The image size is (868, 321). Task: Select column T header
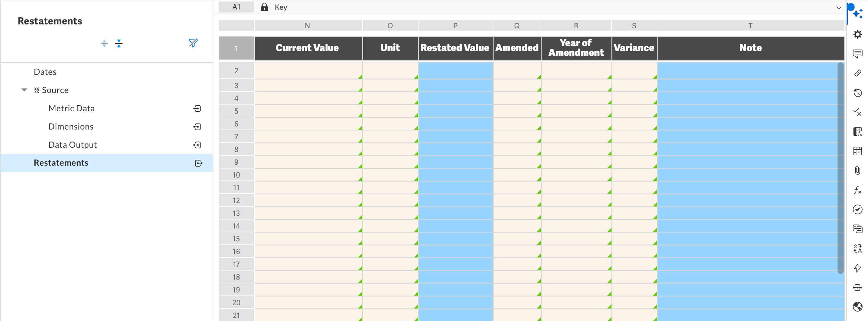[x=750, y=26]
